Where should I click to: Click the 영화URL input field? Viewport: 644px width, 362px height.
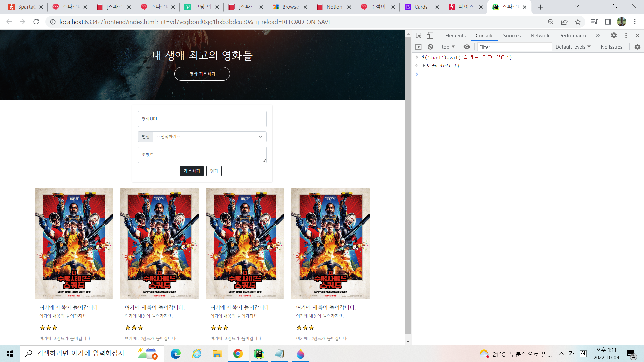click(x=202, y=119)
